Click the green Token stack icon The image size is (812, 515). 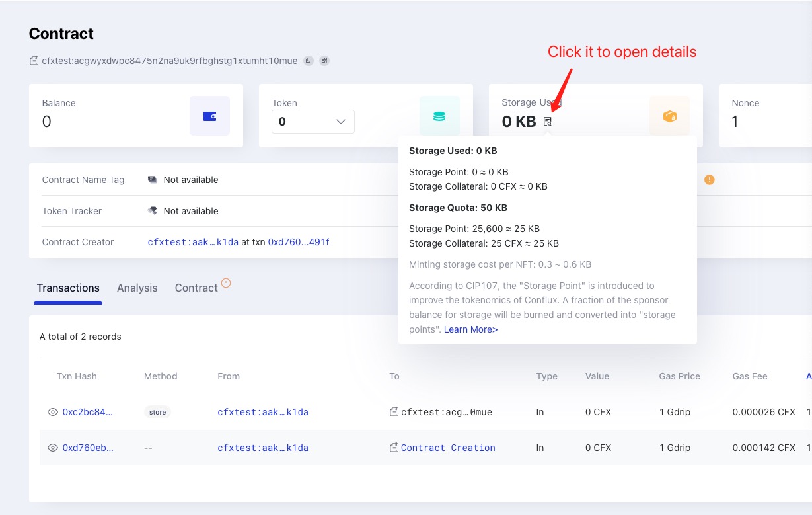(x=439, y=116)
